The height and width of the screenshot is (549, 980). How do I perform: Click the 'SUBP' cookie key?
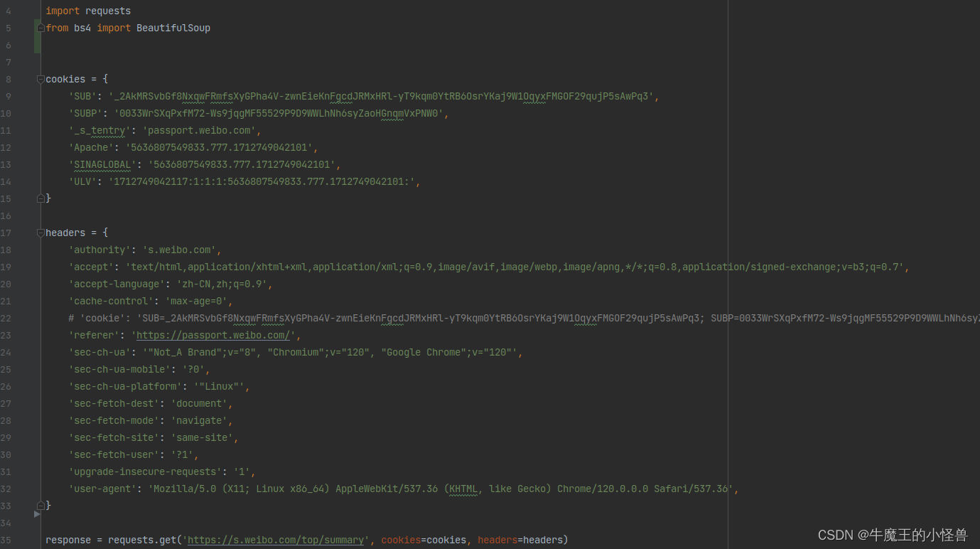(85, 113)
